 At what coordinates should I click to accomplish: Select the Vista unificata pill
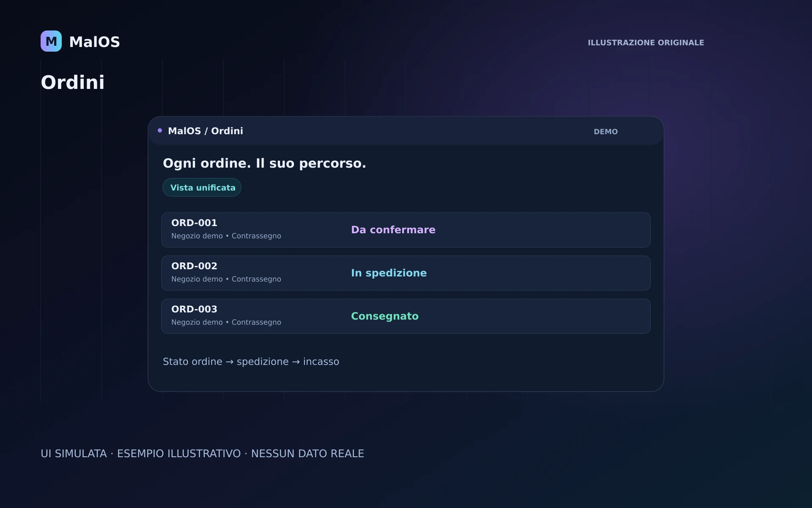coord(202,188)
